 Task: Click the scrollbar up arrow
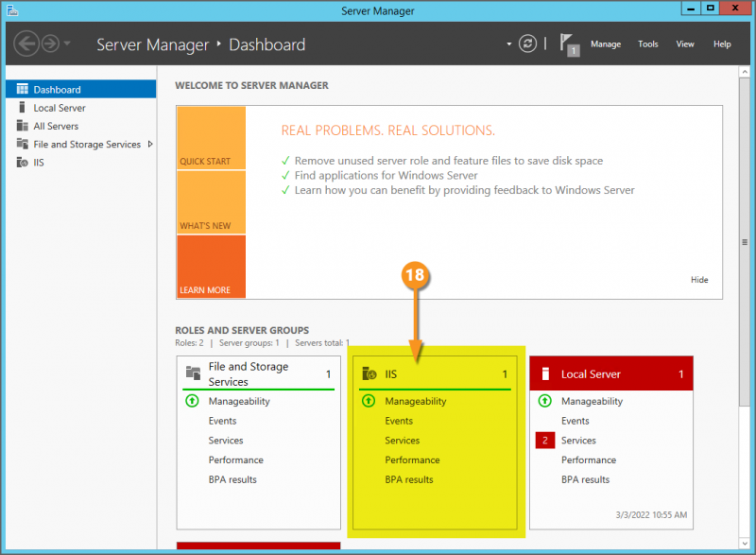tap(745, 72)
